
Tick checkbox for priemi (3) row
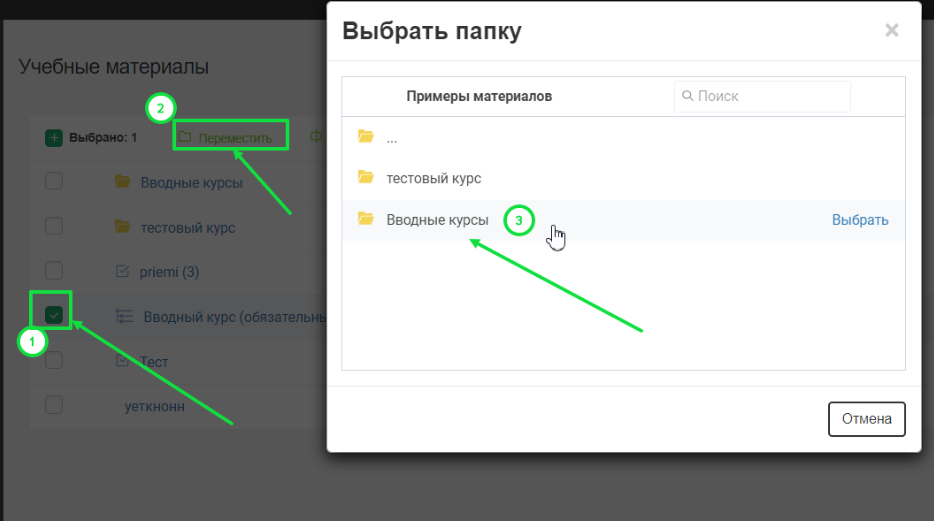[54, 270]
